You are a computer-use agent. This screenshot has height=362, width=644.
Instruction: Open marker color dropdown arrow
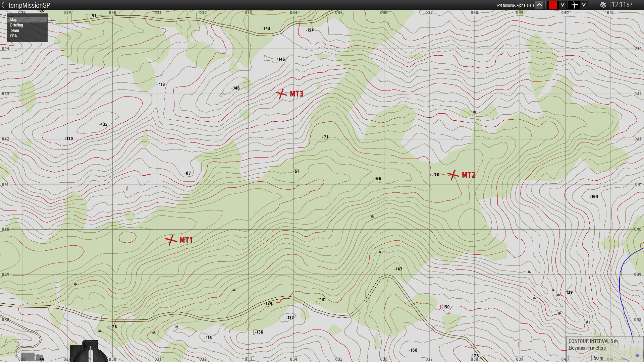point(562,5)
